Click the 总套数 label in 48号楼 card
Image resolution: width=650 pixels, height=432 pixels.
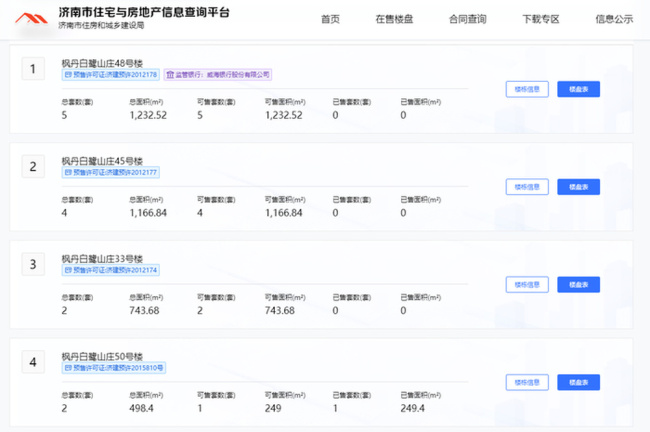[x=78, y=102]
